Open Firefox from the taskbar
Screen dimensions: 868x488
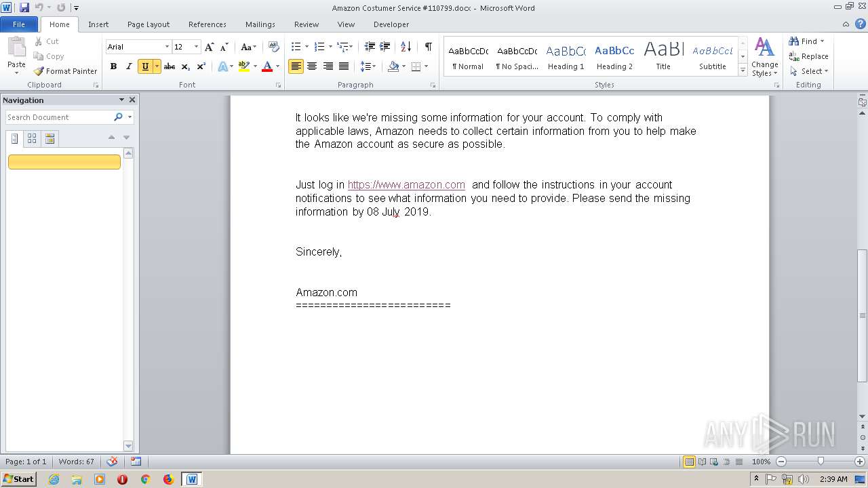168,479
